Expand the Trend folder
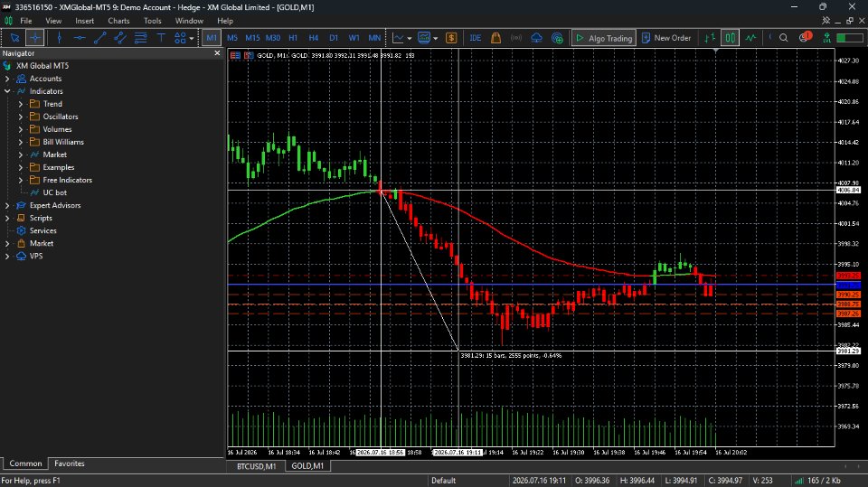Image resolution: width=868 pixels, height=487 pixels. tap(21, 104)
